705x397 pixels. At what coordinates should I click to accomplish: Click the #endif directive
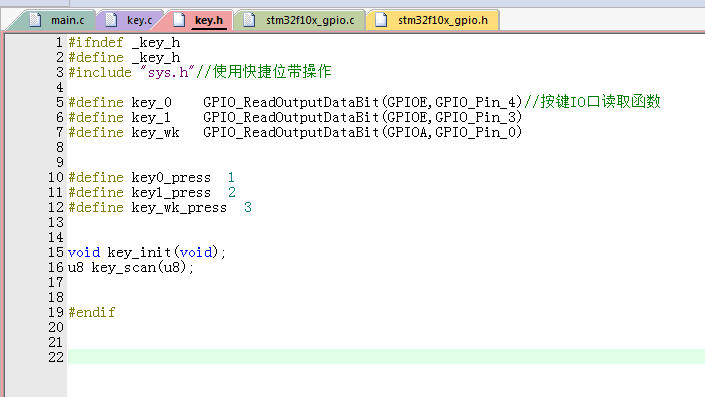coord(92,312)
